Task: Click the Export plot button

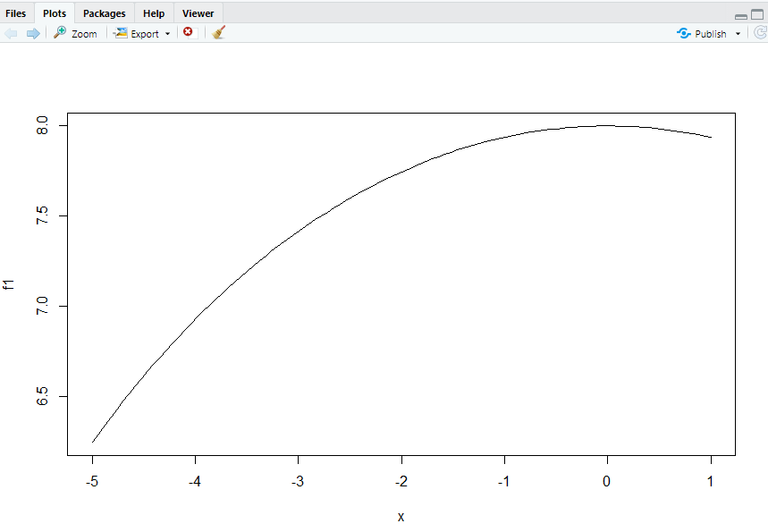Action: click(x=136, y=33)
